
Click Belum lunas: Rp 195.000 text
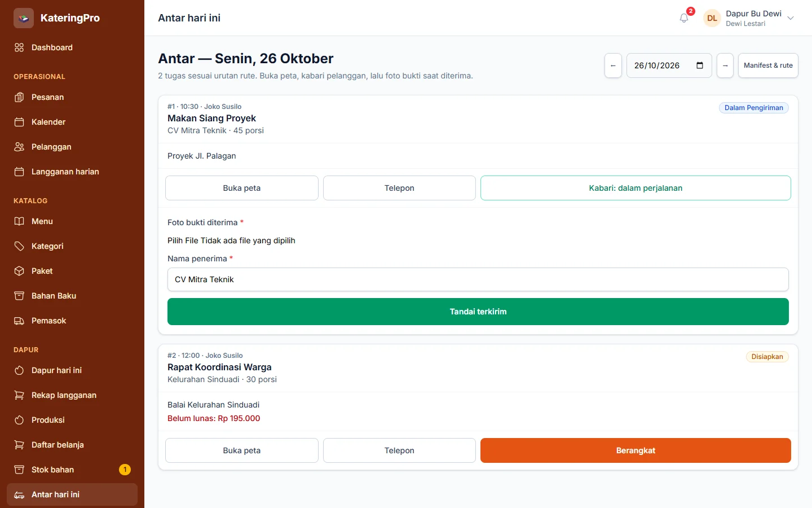point(214,418)
